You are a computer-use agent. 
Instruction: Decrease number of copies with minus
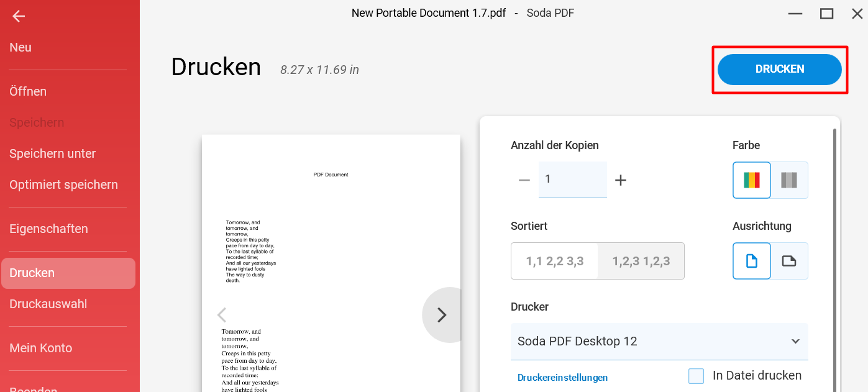[x=524, y=180]
